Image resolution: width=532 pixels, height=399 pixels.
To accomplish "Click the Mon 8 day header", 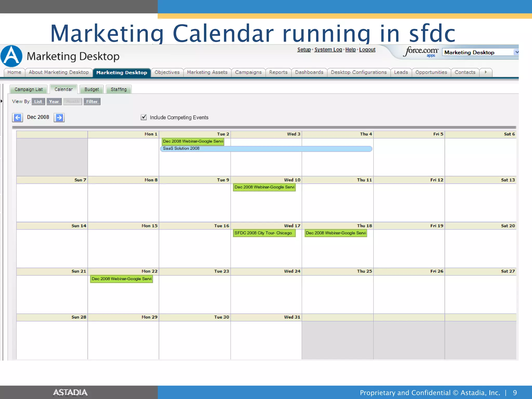I will [123, 180].
